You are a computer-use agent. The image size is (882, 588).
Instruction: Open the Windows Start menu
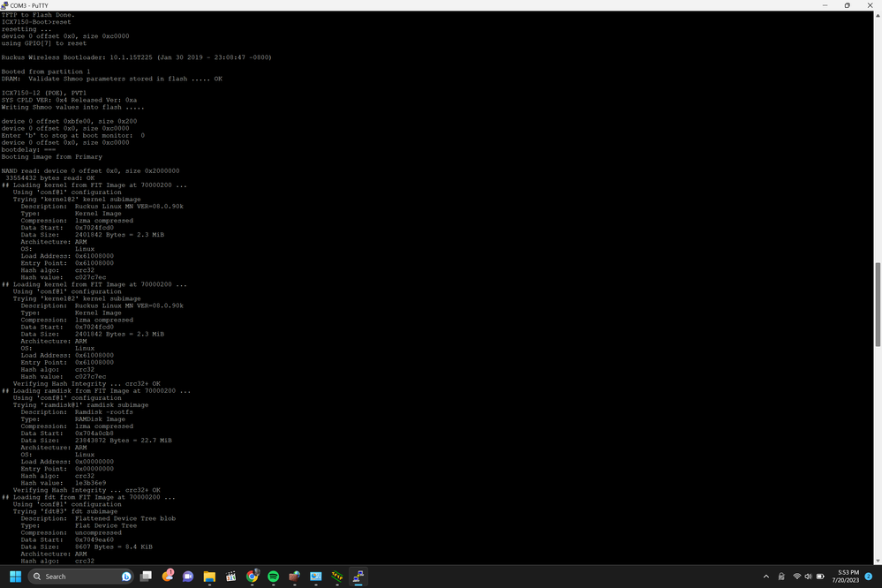pos(15,577)
